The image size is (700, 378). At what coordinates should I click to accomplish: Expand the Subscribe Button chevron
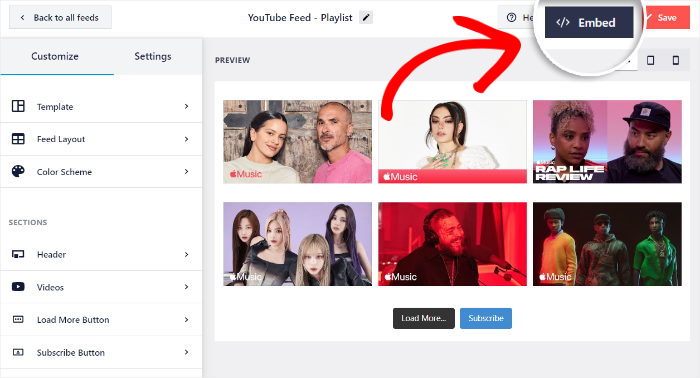click(187, 352)
